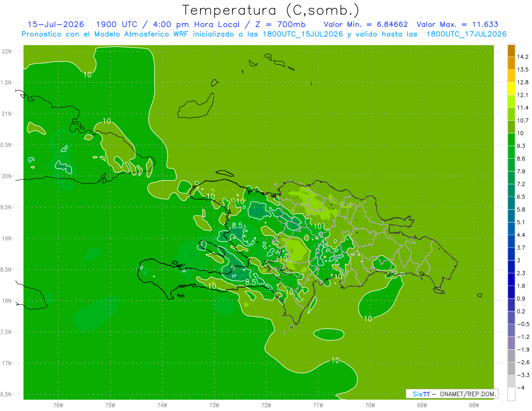
Task: Click the 76W longitude axis label
Action: pos(58,405)
